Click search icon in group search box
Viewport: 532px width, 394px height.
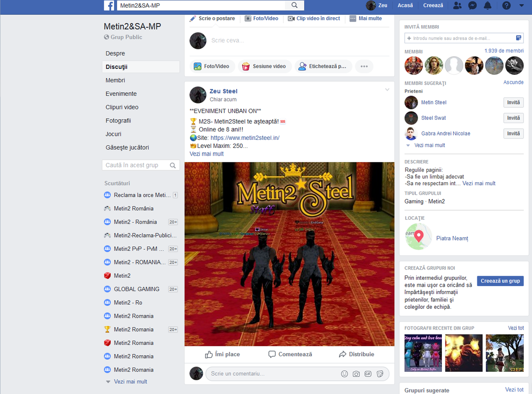point(173,165)
